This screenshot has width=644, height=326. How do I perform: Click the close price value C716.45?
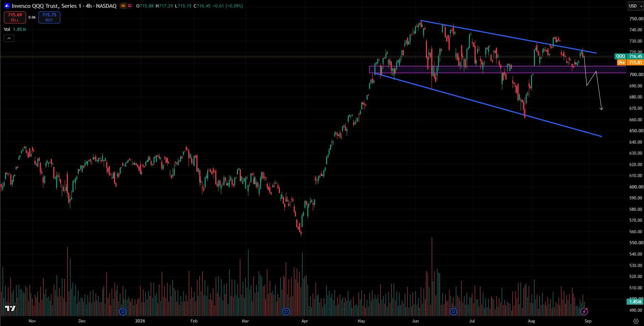[202, 6]
